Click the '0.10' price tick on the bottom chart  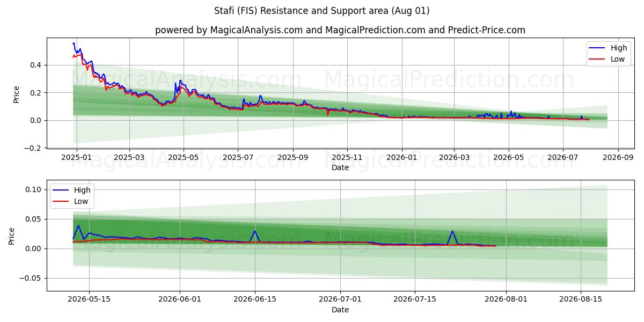33,189
